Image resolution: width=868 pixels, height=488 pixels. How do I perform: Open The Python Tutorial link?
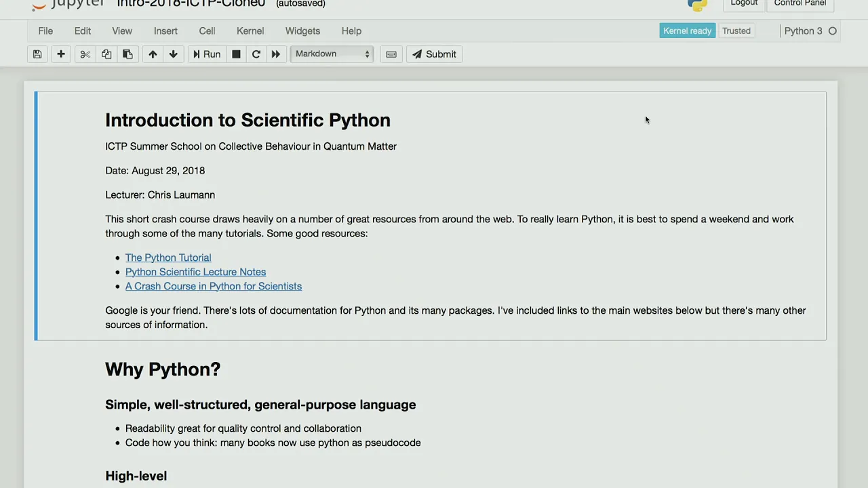tap(168, 258)
